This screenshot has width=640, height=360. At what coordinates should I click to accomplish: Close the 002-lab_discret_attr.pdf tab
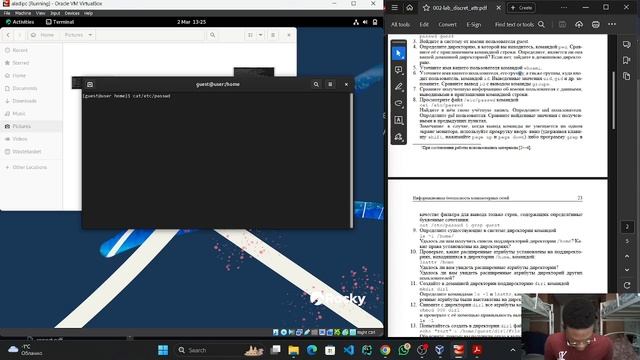[498, 8]
